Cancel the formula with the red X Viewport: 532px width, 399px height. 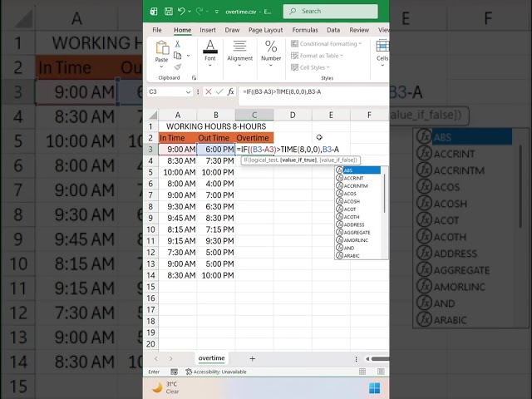coord(209,91)
